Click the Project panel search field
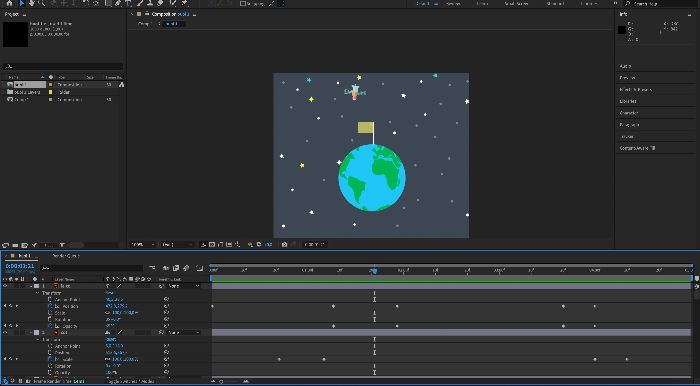Image resolution: width=700 pixels, height=386 pixels. point(63,66)
